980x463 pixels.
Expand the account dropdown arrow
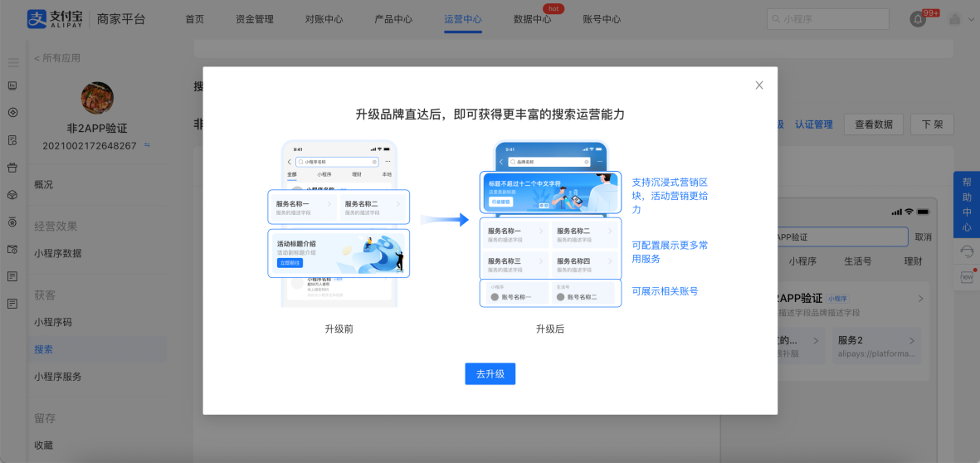click(971, 19)
